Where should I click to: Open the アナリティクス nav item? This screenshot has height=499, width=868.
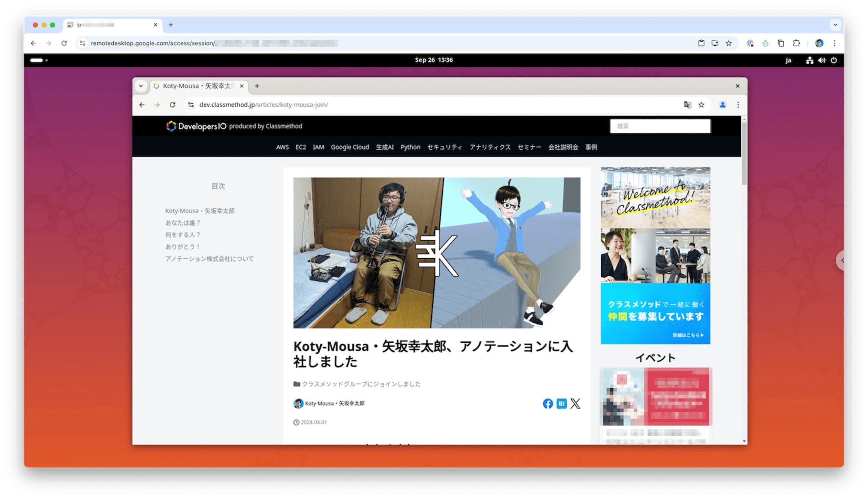[x=490, y=147]
